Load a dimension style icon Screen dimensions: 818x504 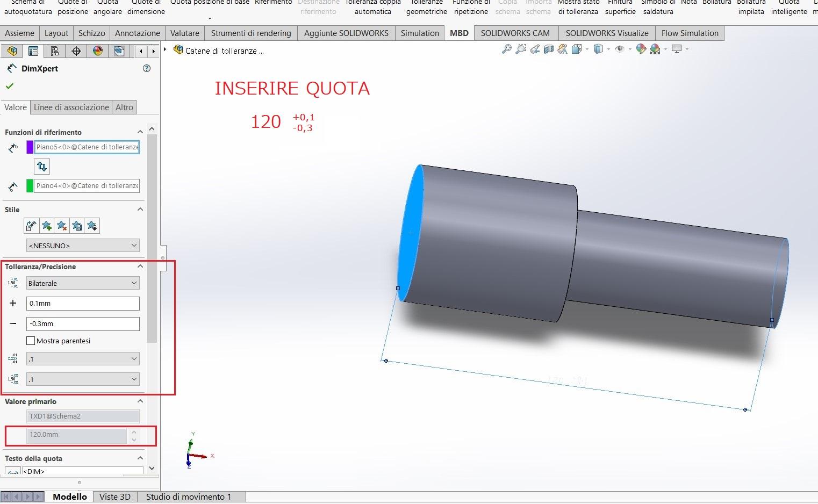[92, 226]
